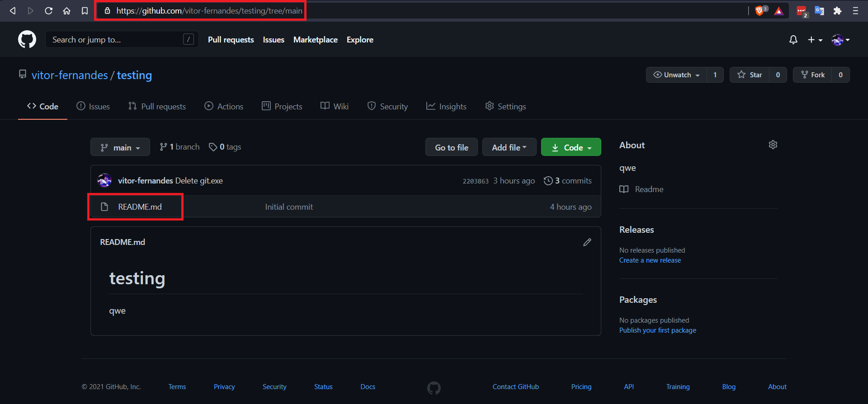This screenshot has height=404, width=868.
Task: Click the Brave Shields lion icon
Action: coord(759,11)
